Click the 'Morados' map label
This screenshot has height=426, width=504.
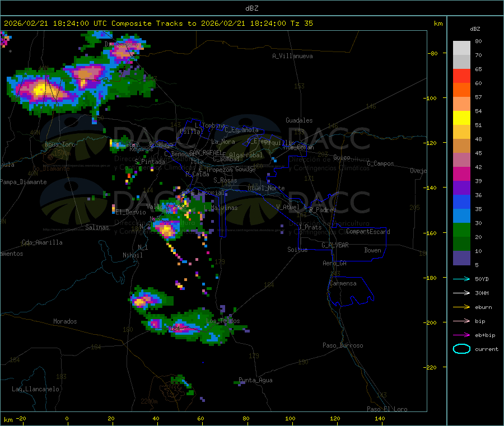pos(65,321)
